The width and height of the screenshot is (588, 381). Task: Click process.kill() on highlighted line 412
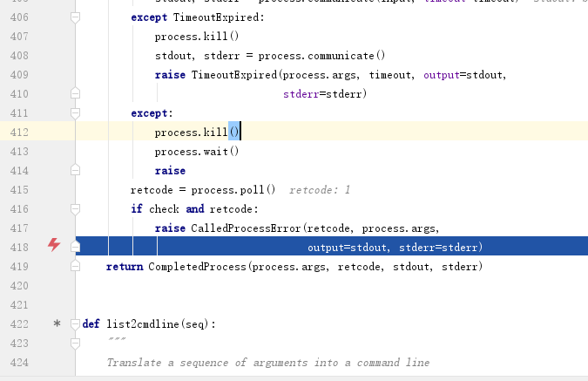tap(197, 133)
